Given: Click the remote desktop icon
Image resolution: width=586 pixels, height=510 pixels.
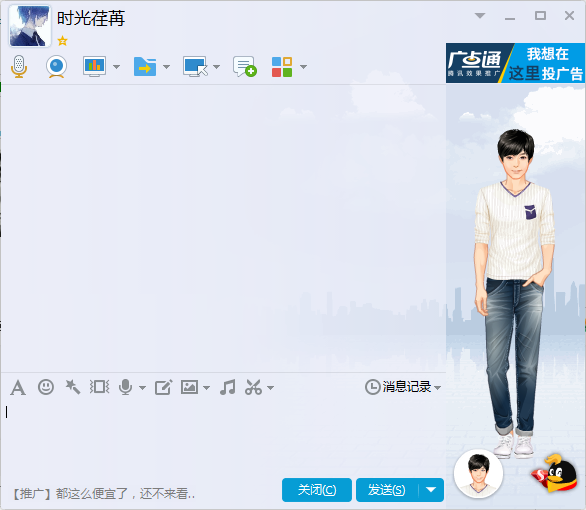Looking at the screenshot, I should 195,67.
